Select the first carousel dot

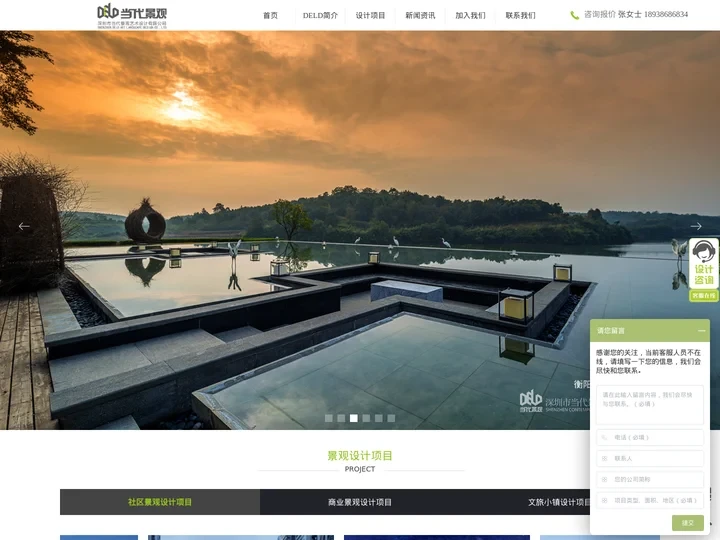(x=329, y=418)
